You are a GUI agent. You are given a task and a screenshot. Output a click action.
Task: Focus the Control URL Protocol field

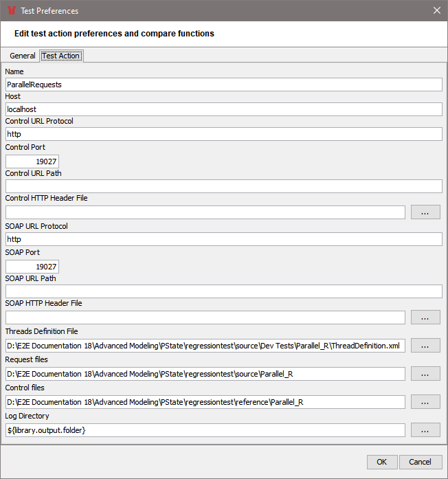(x=223, y=134)
